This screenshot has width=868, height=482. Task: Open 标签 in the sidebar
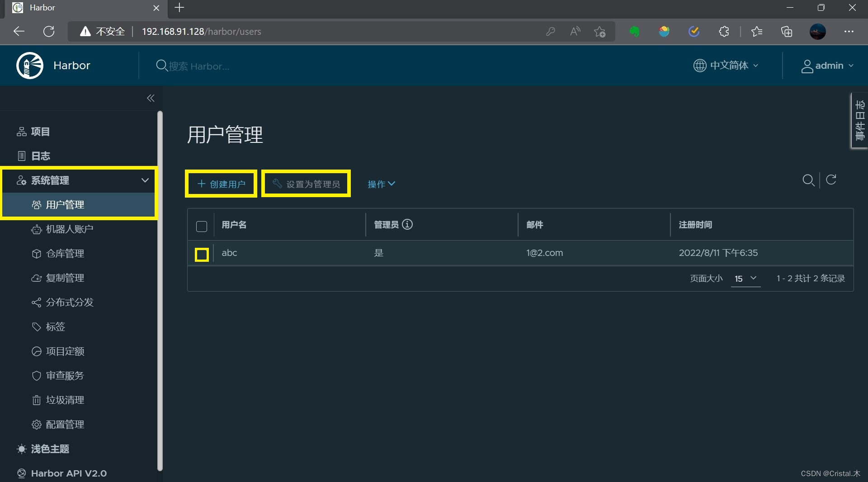[x=48, y=327]
